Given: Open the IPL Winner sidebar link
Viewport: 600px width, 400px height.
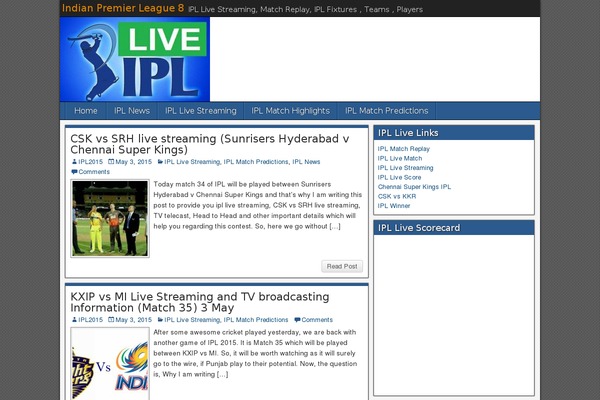Looking at the screenshot, I should (394, 206).
